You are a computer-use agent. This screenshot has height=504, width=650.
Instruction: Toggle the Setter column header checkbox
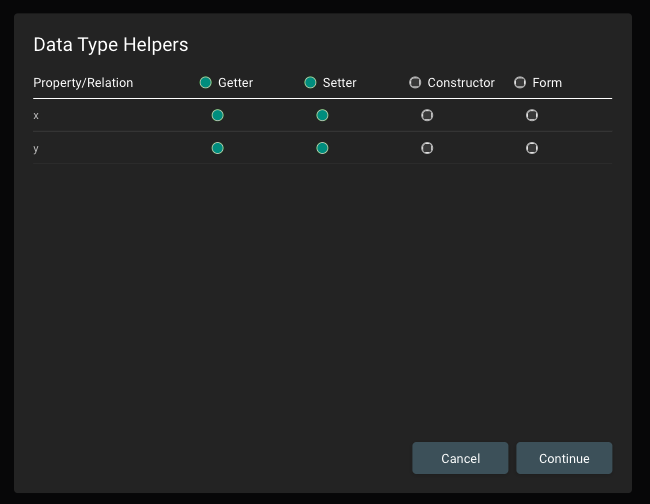(x=310, y=83)
